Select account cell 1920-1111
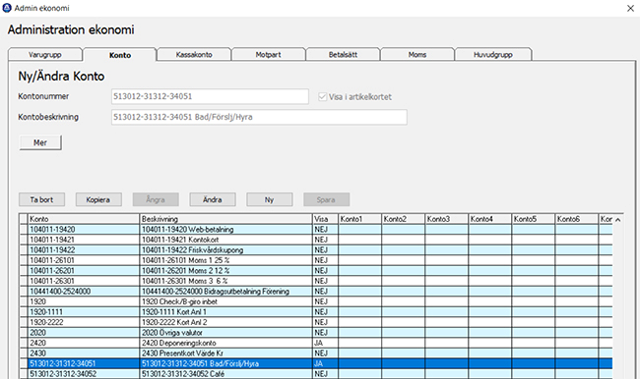The width and height of the screenshot is (640, 379). [84, 312]
